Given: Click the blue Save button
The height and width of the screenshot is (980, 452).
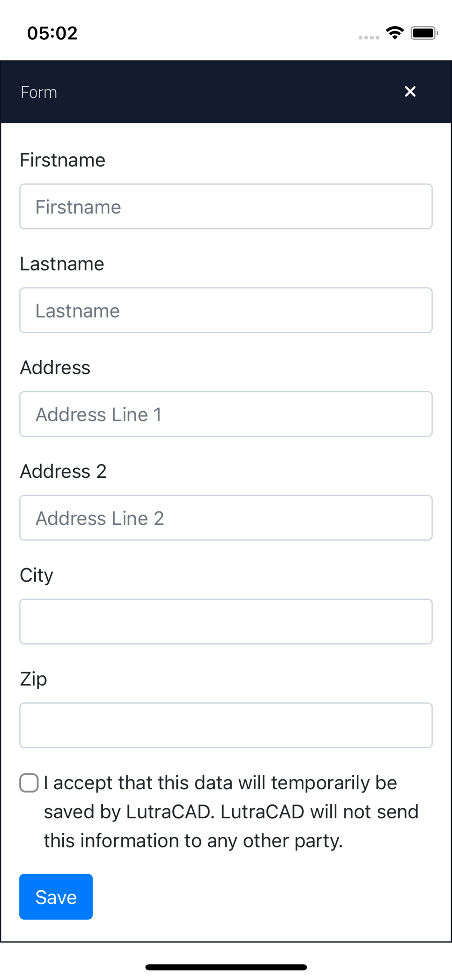Looking at the screenshot, I should (x=56, y=896).
